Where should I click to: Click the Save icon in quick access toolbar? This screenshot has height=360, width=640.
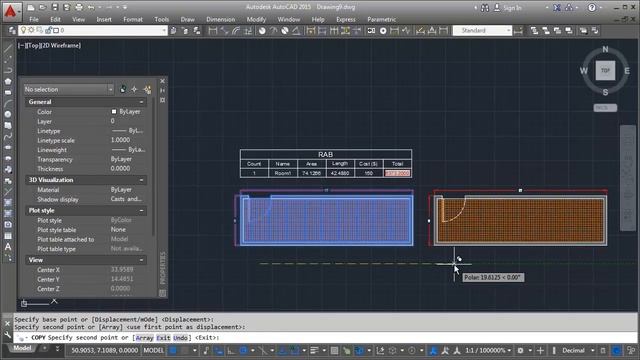55,7
